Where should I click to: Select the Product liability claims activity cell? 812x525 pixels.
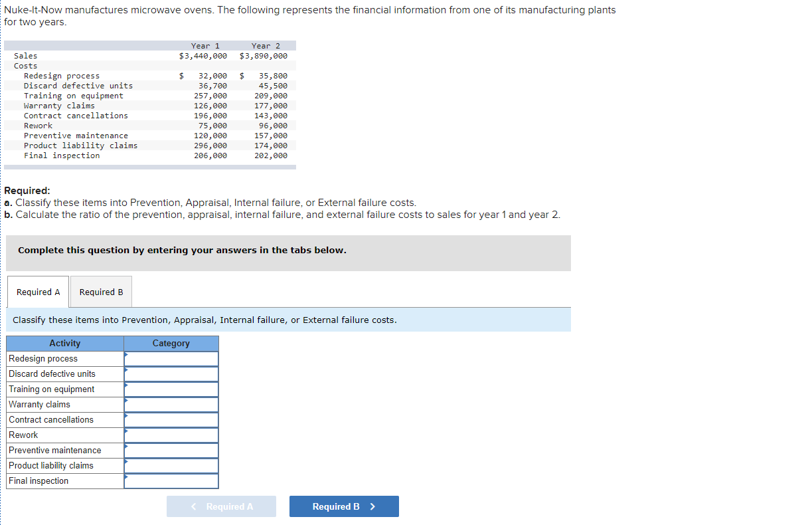point(65,466)
